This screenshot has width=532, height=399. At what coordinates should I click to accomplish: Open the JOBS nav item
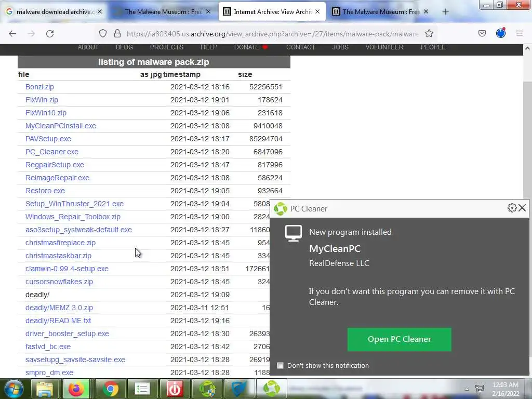(x=340, y=47)
